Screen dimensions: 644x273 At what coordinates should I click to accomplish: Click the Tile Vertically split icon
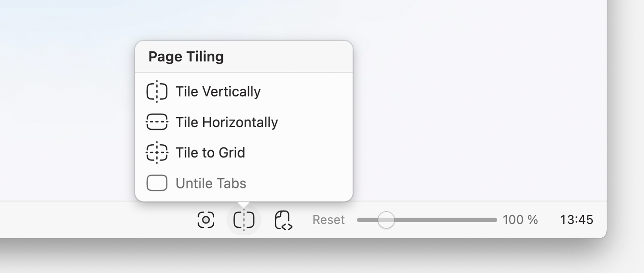(157, 91)
